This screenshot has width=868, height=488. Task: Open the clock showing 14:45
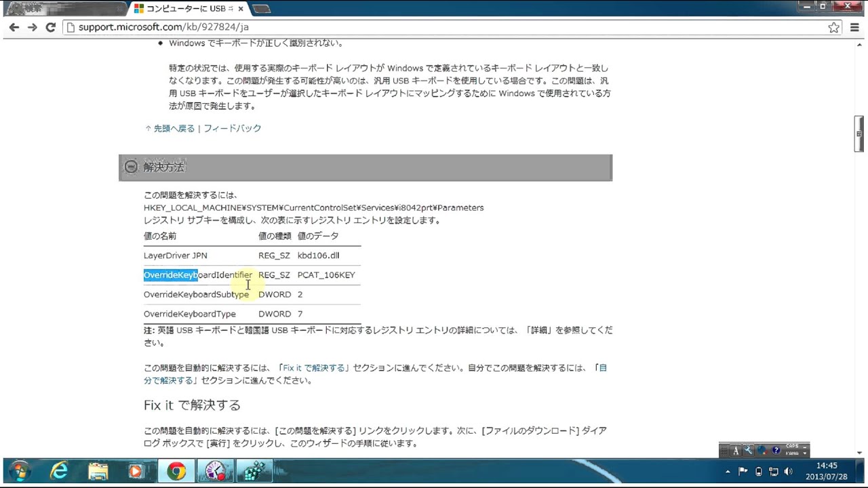point(827,471)
